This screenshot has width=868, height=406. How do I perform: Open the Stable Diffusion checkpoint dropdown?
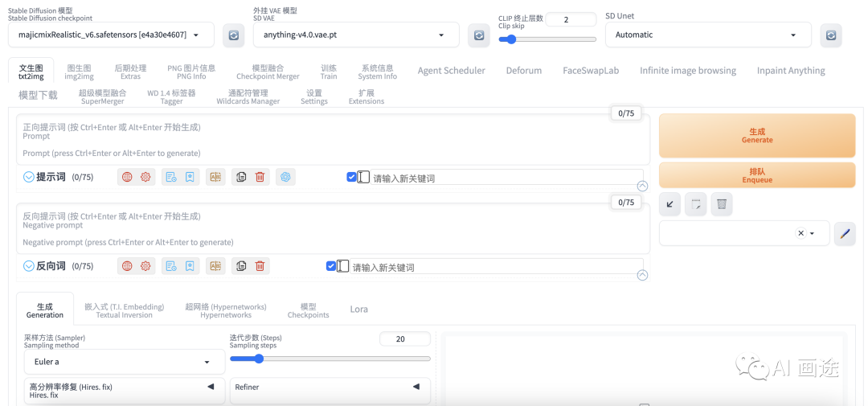111,35
